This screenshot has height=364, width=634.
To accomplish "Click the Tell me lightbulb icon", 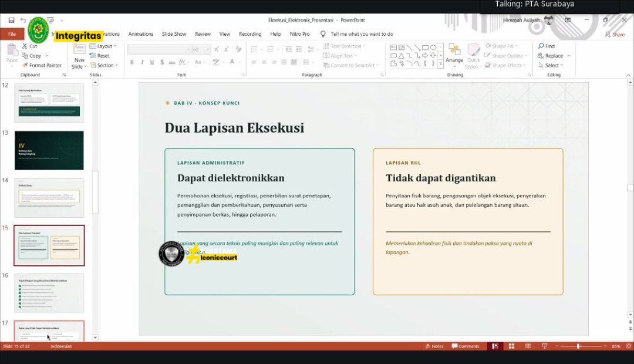I will [323, 34].
